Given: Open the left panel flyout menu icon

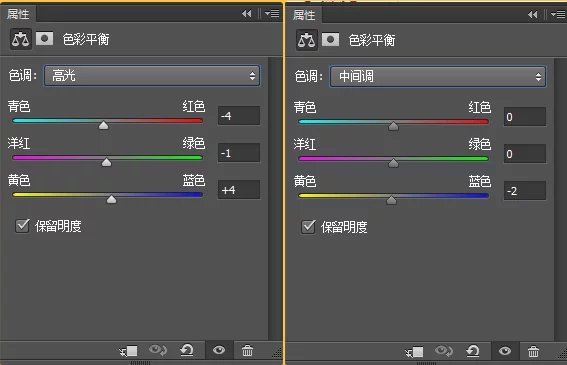Looking at the screenshot, I should [272, 14].
